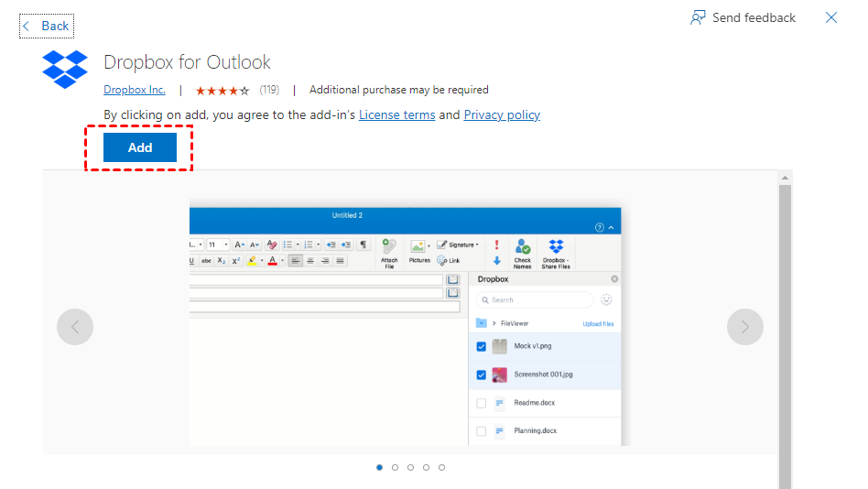Click the smiley feedback icon beside Search
868x489 pixels.
tap(607, 299)
